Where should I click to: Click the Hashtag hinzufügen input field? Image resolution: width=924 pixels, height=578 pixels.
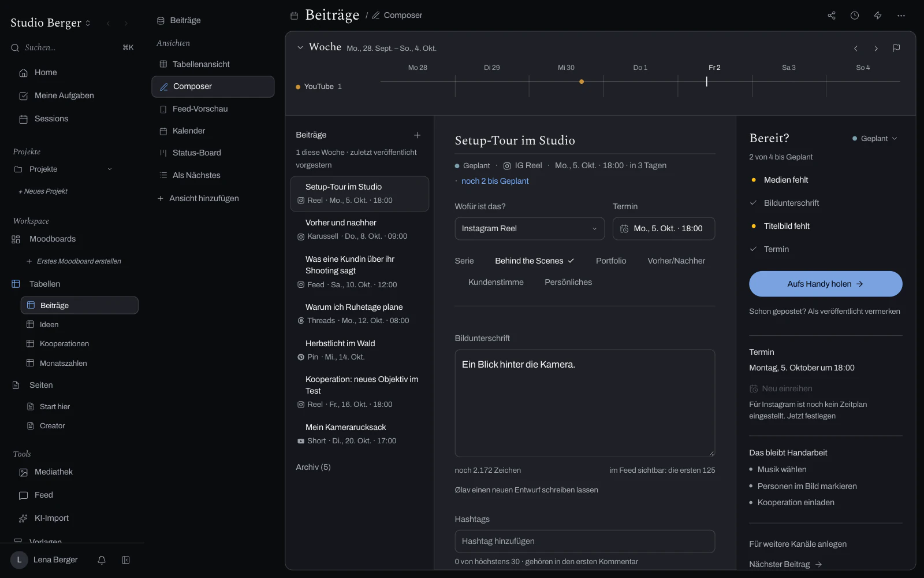point(585,542)
